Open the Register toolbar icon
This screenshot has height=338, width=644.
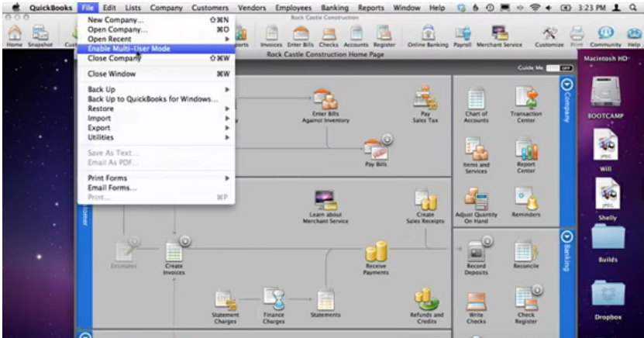tap(384, 36)
